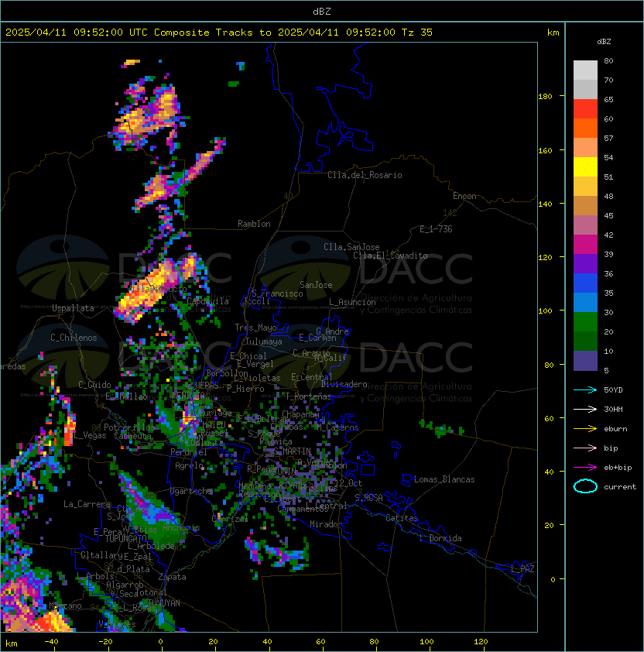Click the 'eburn' legend label
This screenshot has height=652, width=644.
(615, 429)
